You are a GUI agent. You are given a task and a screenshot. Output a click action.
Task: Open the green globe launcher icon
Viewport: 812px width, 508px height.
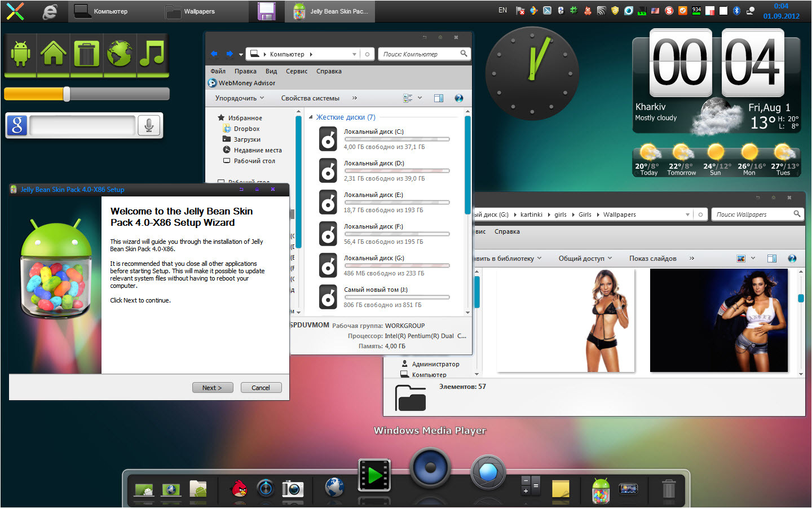tap(120, 54)
